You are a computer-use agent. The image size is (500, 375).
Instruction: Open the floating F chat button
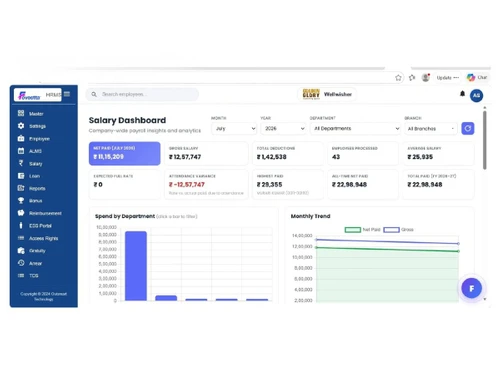471,288
